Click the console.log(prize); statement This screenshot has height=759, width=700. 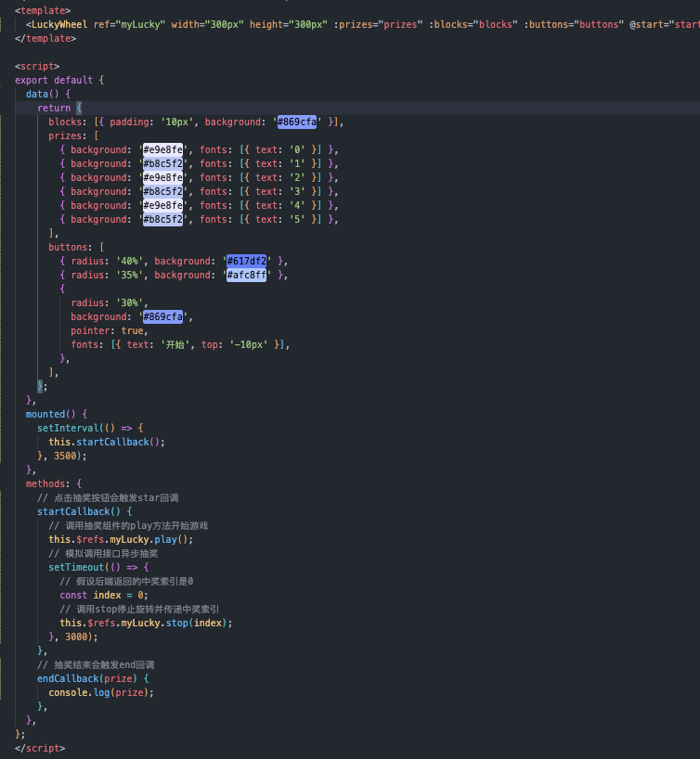pos(101,693)
